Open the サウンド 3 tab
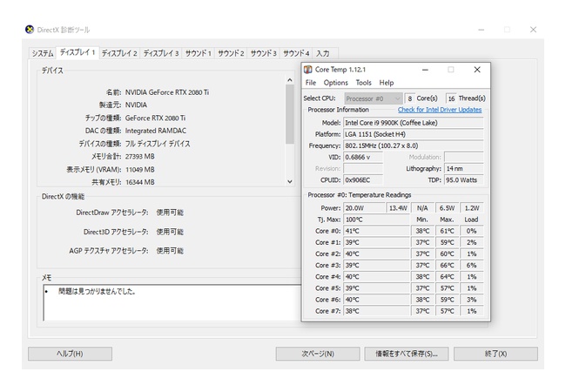566x392 pixels. pyautogui.click(x=263, y=53)
